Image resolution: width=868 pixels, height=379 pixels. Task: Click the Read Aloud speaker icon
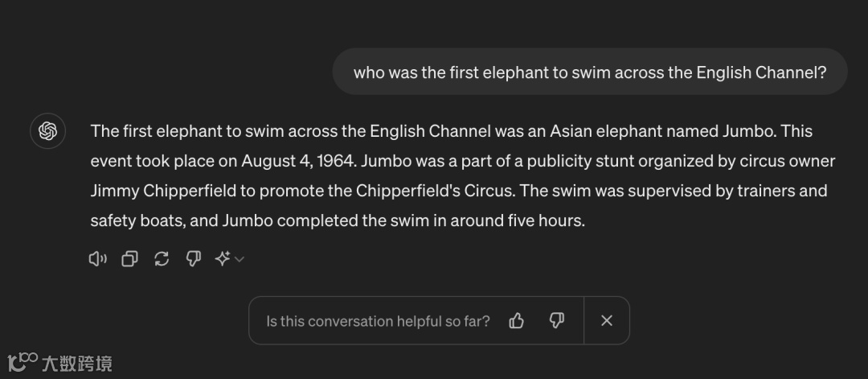click(97, 258)
